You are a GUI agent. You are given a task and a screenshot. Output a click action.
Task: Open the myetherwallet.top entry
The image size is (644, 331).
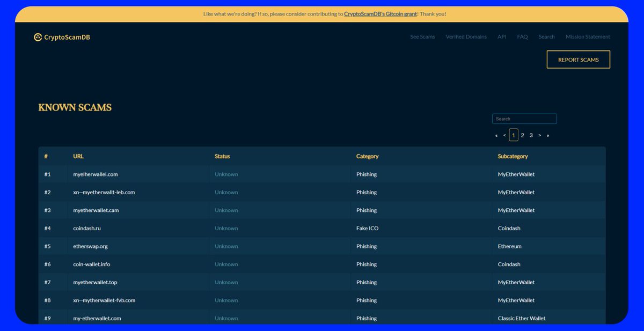[x=95, y=282]
